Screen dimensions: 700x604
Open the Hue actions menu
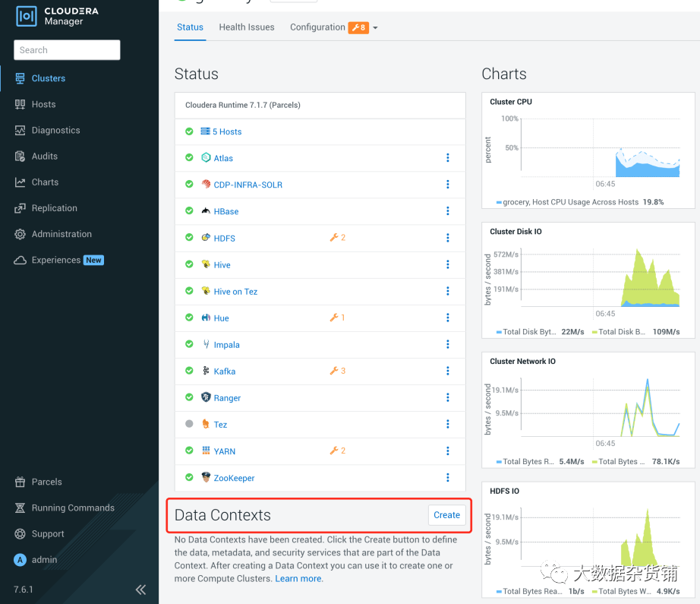(x=448, y=318)
